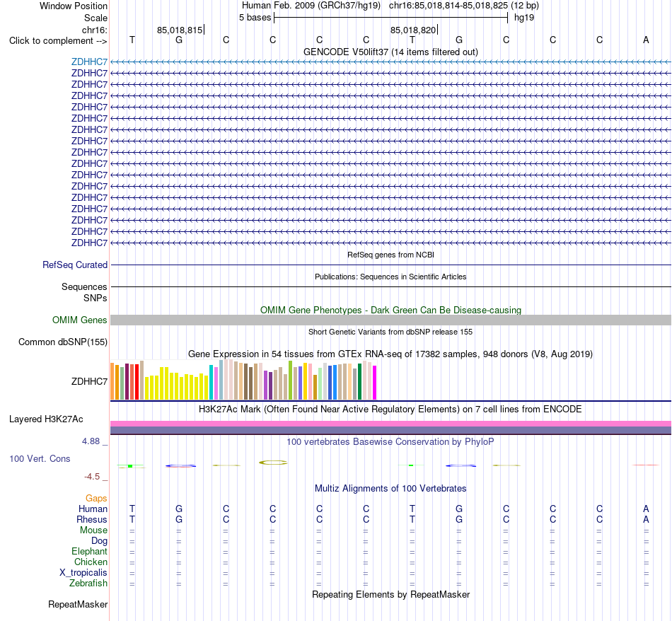Image resolution: width=672 pixels, height=621 pixels.
Task: Click the ZDHHC7 label beside GTEx bar chart
Action: pyautogui.click(x=89, y=381)
